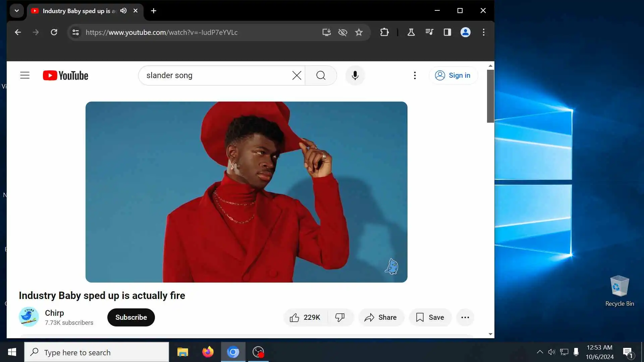The image size is (644, 362).
Task: Open Firefox from the taskbar
Action: pos(208,352)
